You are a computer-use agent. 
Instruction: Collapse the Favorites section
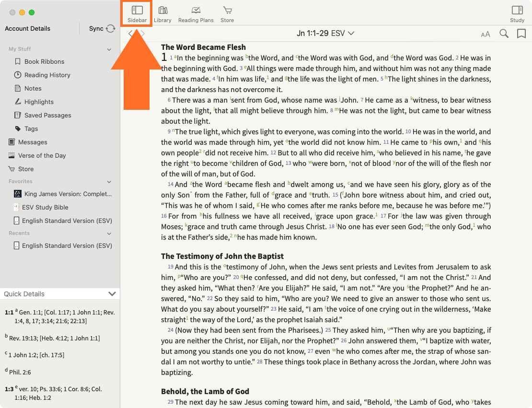(109, 182)
